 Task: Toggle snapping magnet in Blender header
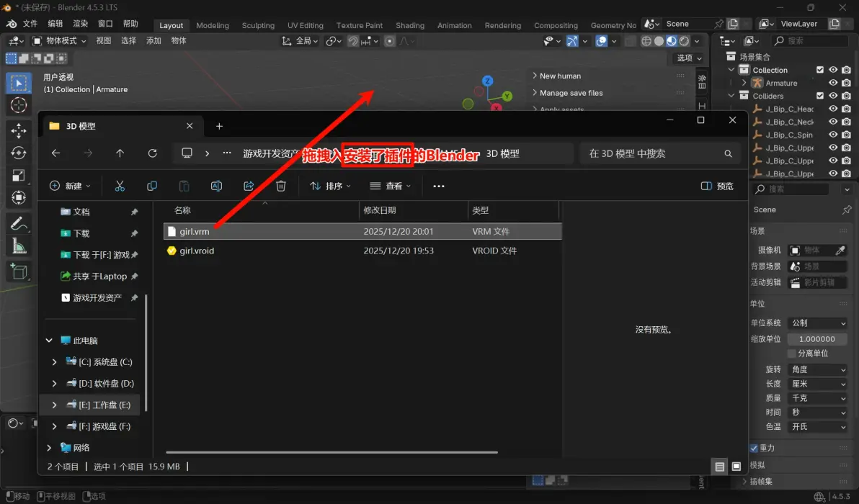coord(353,41)
